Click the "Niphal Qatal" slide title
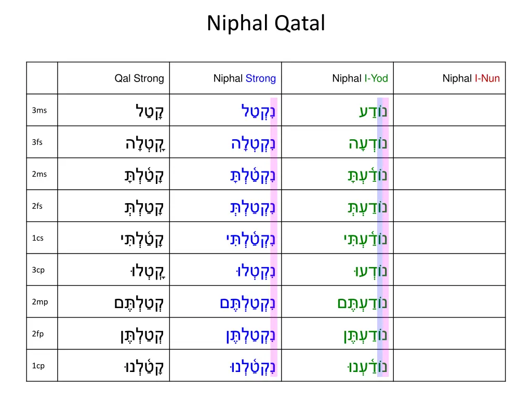The width and height of the screenshot is (532, 399). pyautogui.click(x=266, y=23)
